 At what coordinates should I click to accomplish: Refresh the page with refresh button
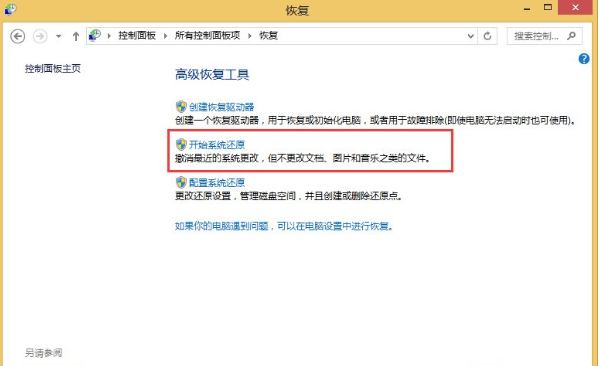tap(487, 36)
